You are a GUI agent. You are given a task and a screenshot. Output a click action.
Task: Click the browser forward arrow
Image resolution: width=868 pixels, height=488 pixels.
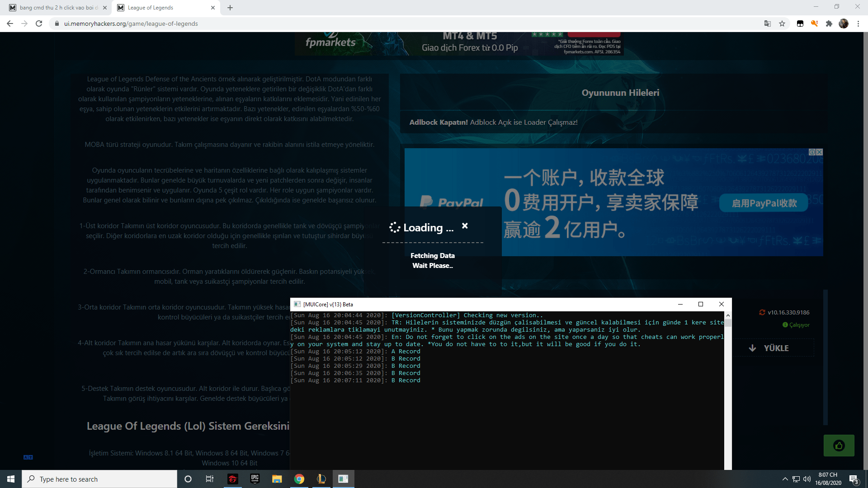[24, 23]
